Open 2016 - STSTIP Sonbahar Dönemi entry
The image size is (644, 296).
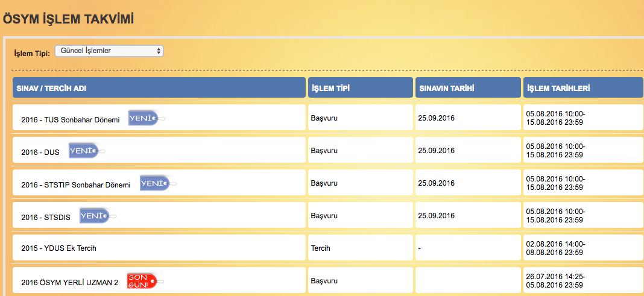75,185
